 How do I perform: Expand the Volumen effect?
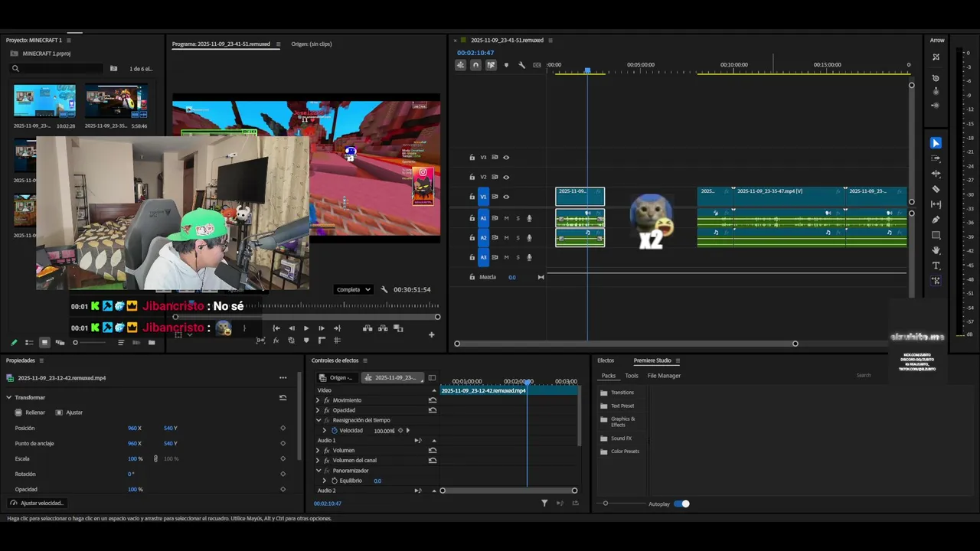(318, 451)
